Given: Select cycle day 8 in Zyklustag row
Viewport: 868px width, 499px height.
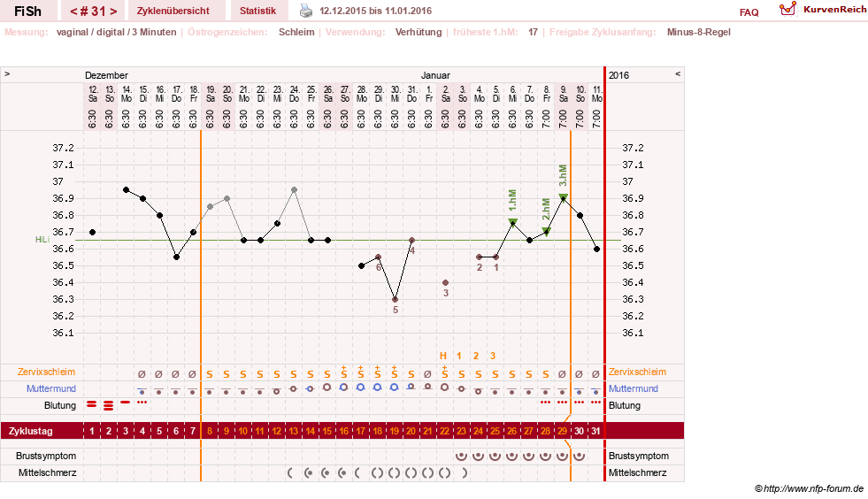Looking at the screenshot, I should (210, 431).
